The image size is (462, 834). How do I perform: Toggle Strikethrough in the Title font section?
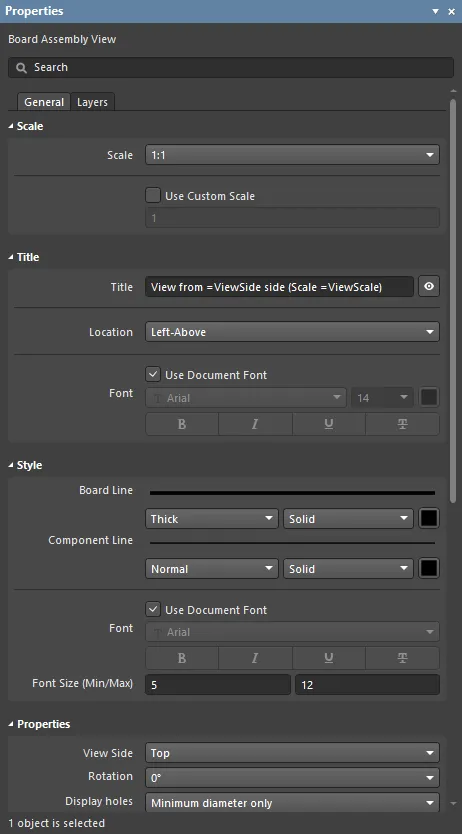(402, 424)
